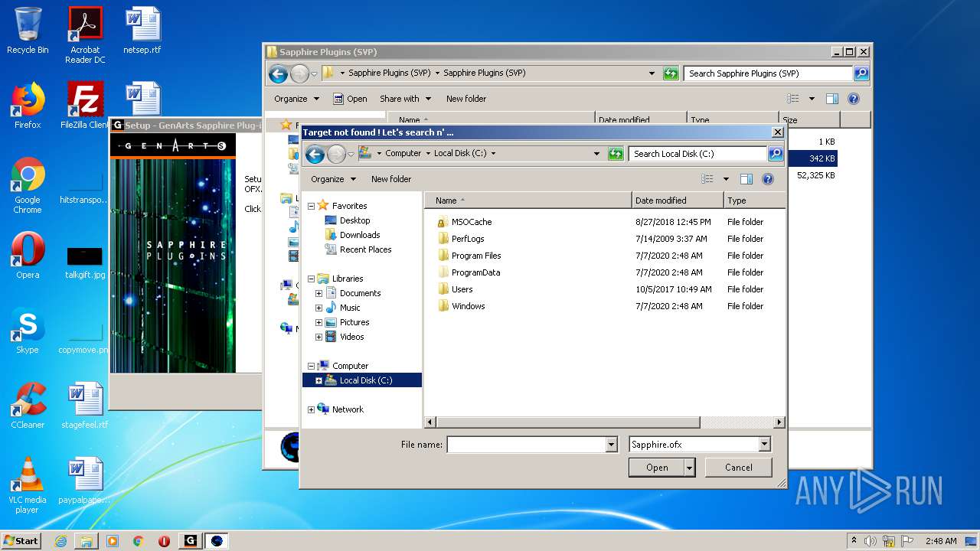Select Recent Places under Favorites
980x551 pixels.
[365, 249]
